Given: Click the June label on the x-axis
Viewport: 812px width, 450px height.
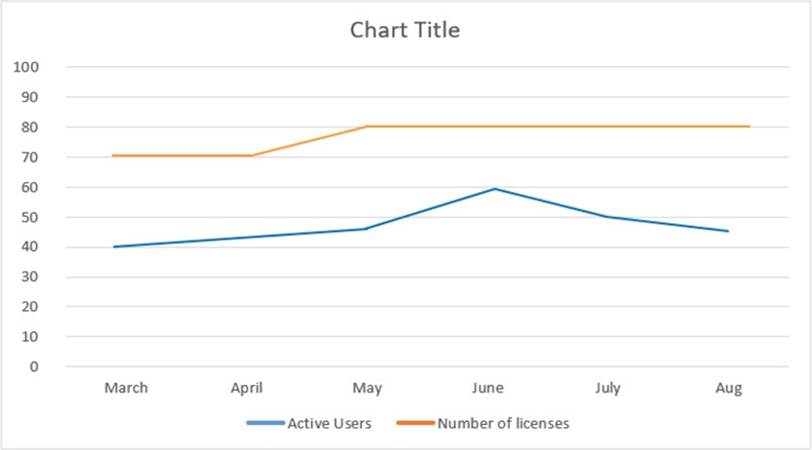Looking at the screenshot, I should [x=488, y=388].
